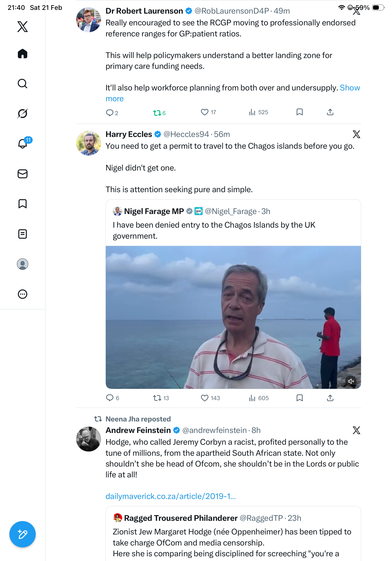Open the dailymaverick.co.za article link
The height and width of the screenshot is (561, 392).
coord(171,496)
